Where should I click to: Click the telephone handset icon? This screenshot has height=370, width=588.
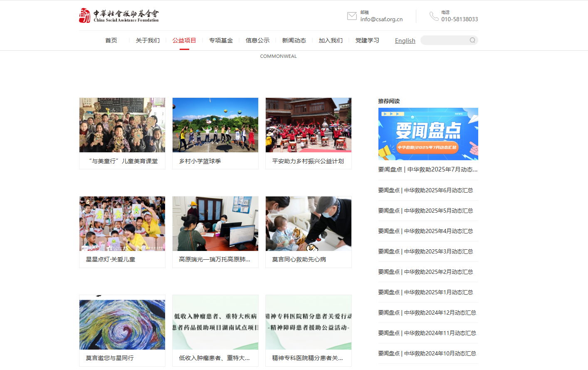(x=434, y=16)
